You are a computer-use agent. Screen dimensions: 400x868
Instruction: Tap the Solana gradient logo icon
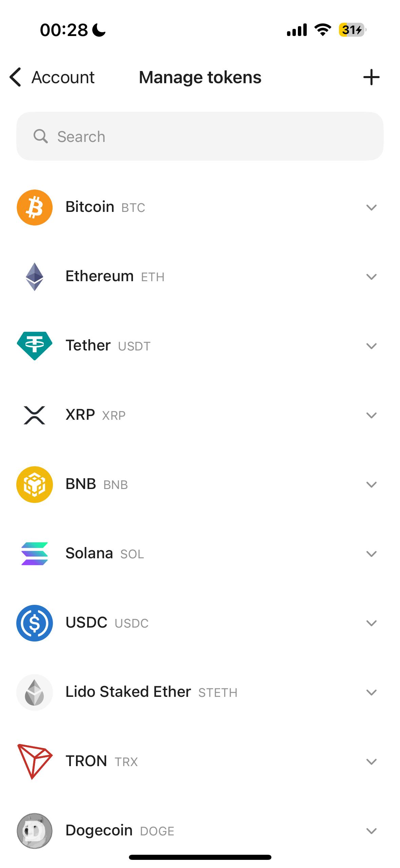(35, 554)
